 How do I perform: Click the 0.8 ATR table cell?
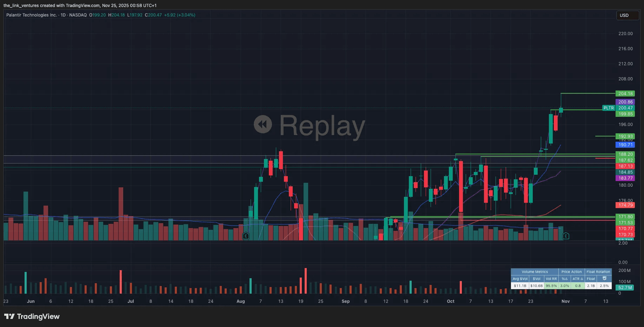tap(578, 286)
